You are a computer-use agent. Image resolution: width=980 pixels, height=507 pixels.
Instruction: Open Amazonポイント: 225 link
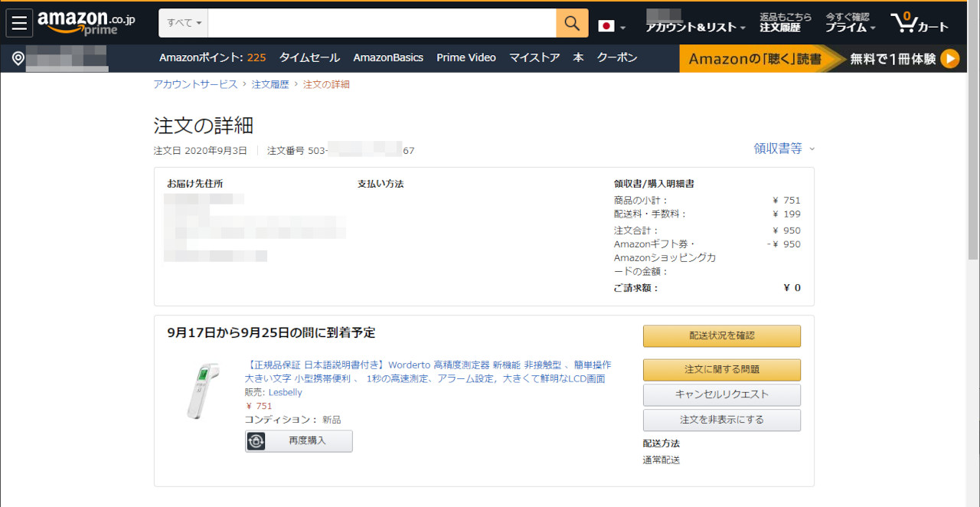point(213,57)
